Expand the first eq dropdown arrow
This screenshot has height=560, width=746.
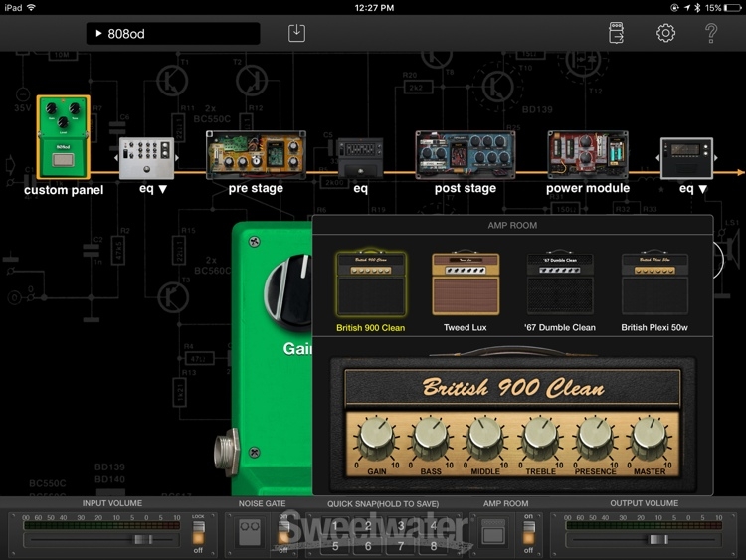(163, 189)
